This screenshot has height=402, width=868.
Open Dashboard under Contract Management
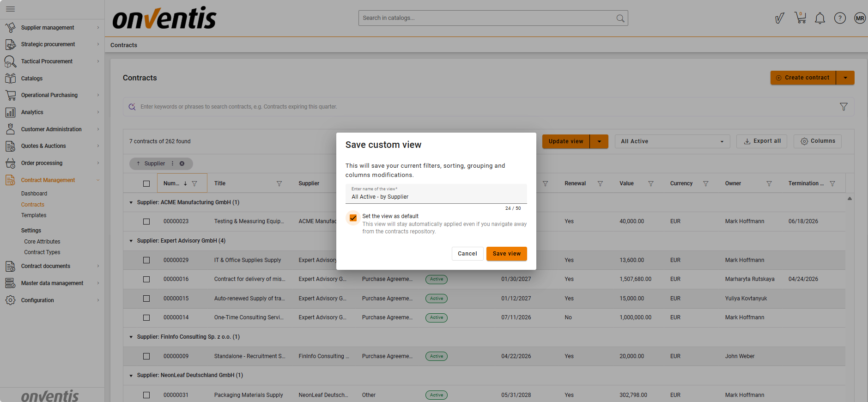pos(34,194)
